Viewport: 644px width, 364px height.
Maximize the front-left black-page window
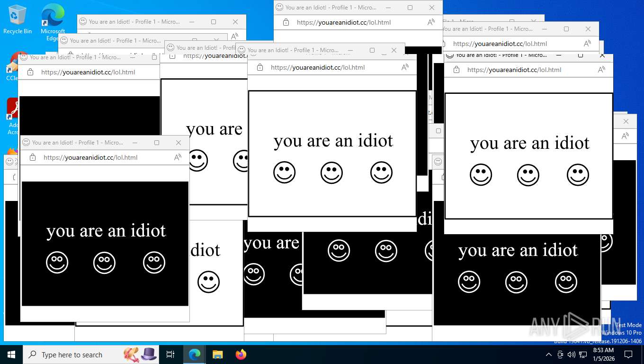tap(157, 143)
